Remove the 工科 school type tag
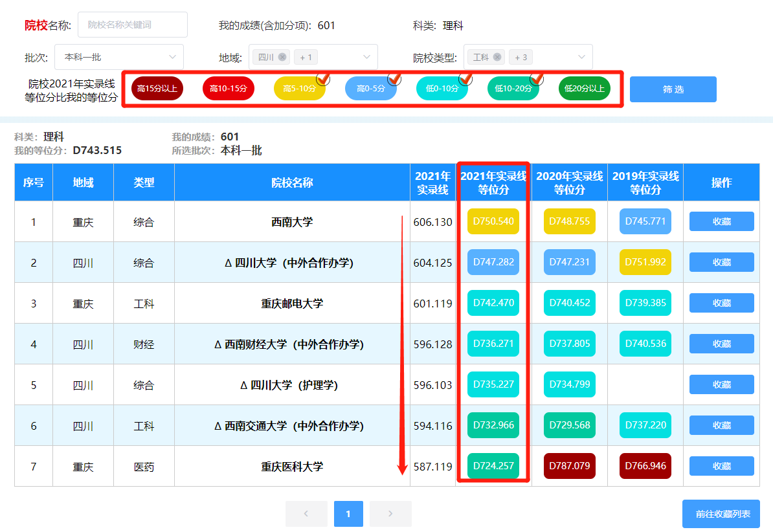This screenshot has height=532, width=773. tap(497, 57)
